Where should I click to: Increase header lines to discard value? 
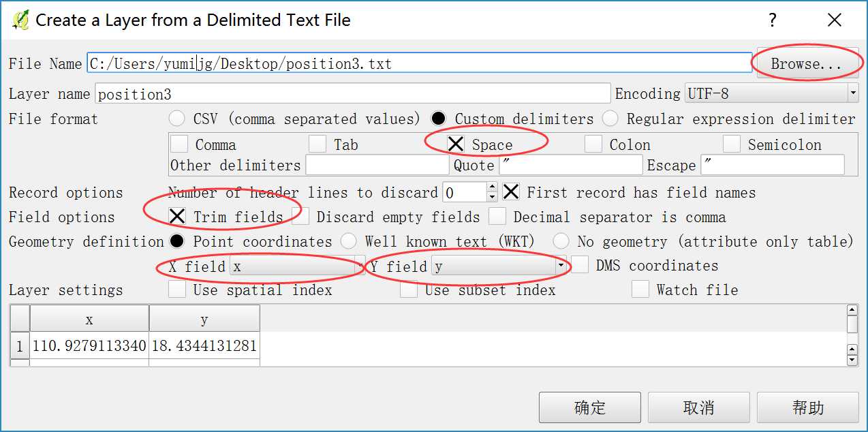(492, 188)
